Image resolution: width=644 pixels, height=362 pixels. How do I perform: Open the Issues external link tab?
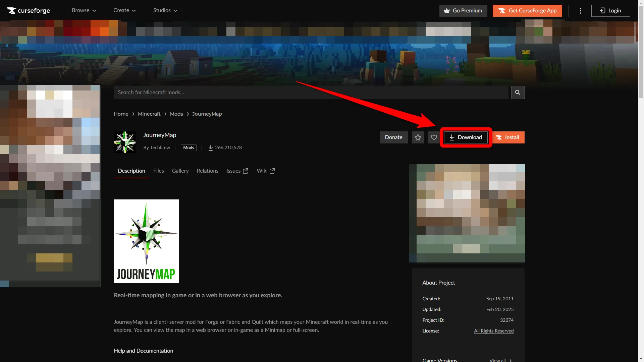pos(237,171)
